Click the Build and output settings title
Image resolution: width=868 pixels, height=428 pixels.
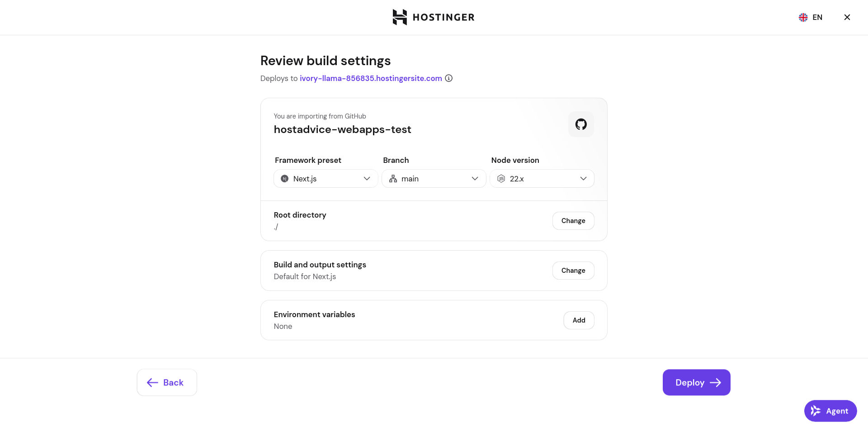click(x=320, y=265)
